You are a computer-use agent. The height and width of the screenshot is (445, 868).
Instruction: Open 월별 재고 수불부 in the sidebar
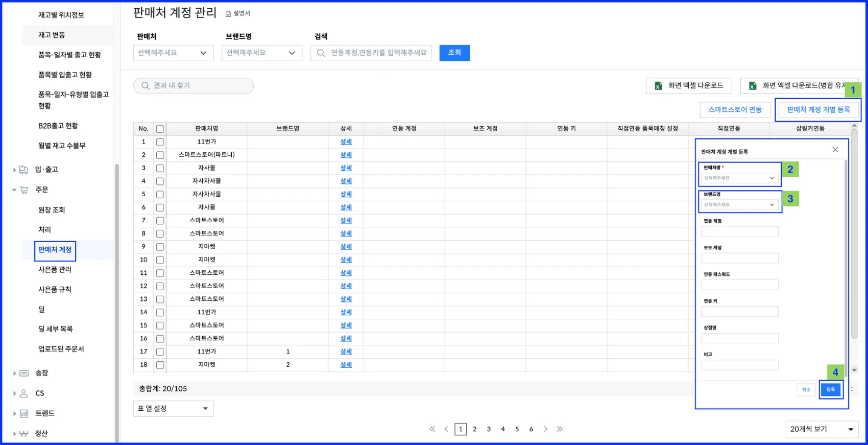62,146
